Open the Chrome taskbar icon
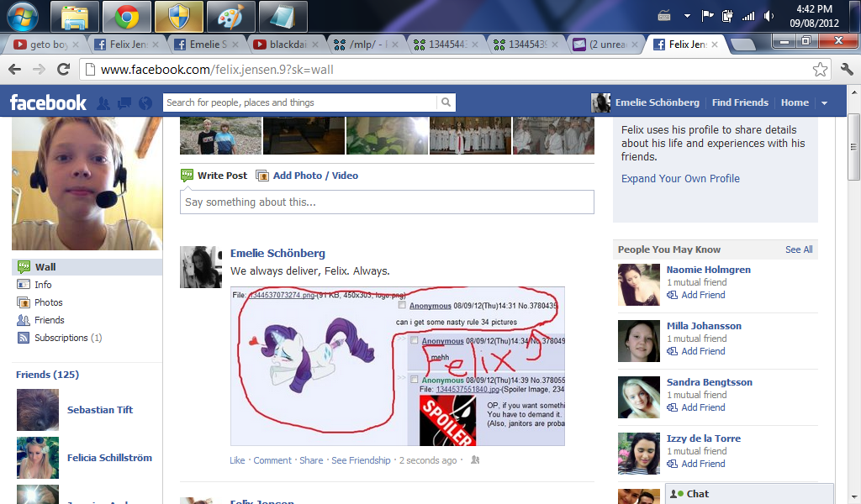This screenshot has width=861, height=504. [x=127, y=17]
